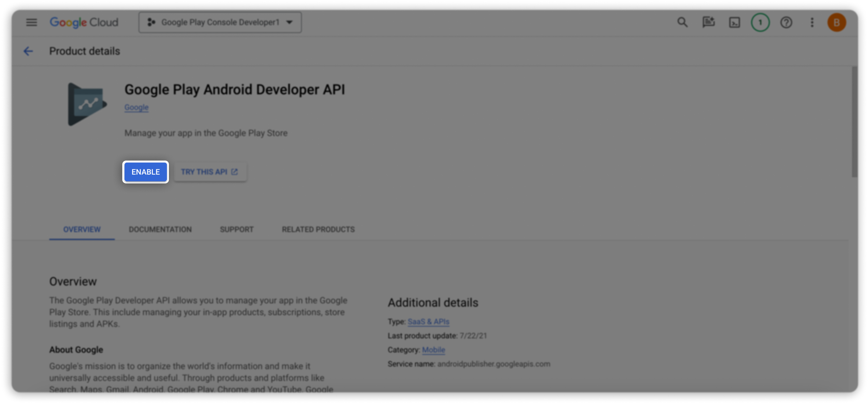The height and width of the screenshot is (404, 868).
Task: Open the three-dot more options menu
Action: click(x=812, y=23)
